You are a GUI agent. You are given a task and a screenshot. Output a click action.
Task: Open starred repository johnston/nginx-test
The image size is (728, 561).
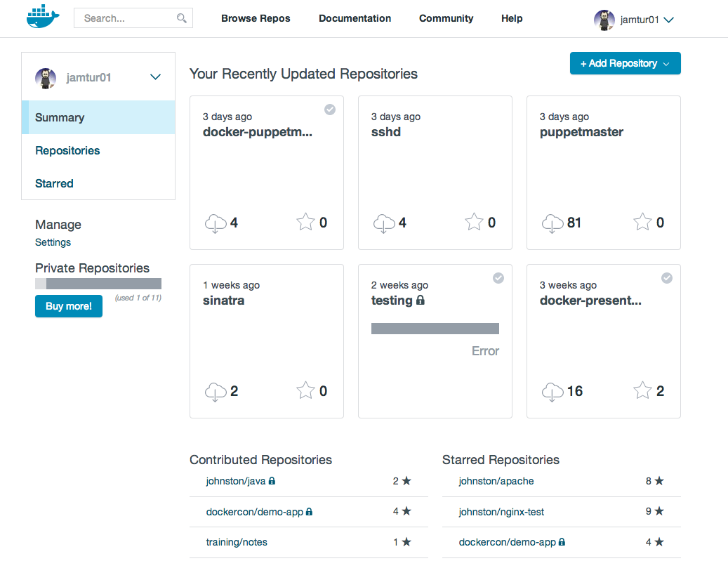(x=501, y=512)
